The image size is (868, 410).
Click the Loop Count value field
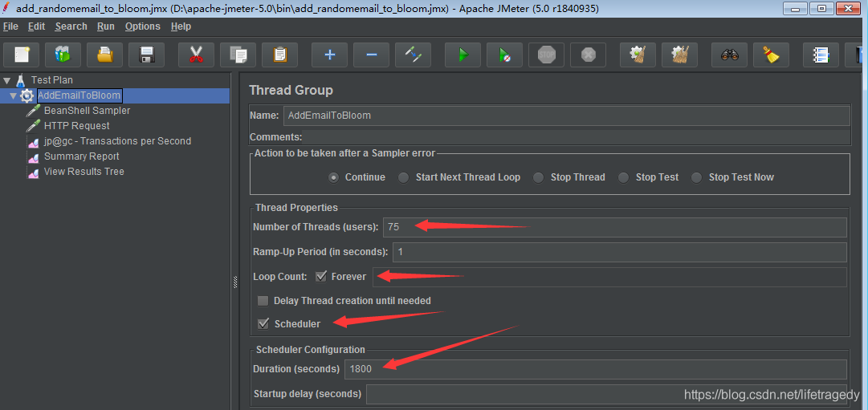609,277
